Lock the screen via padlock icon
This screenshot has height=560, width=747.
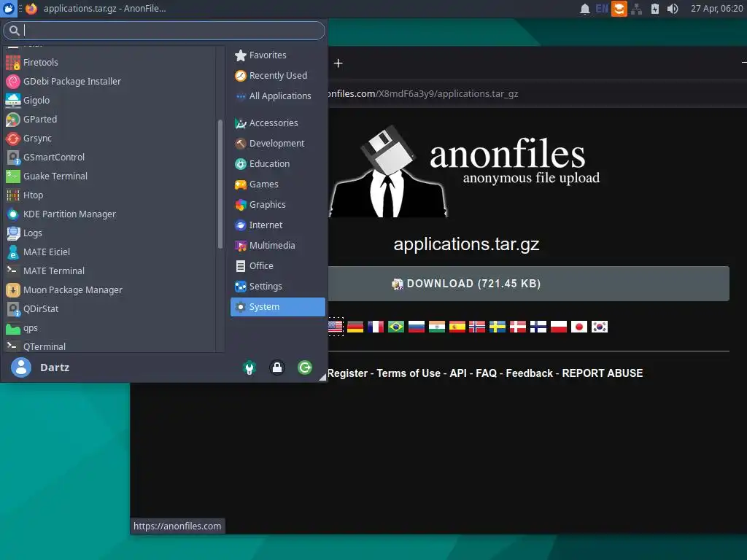tap(276, 367)
